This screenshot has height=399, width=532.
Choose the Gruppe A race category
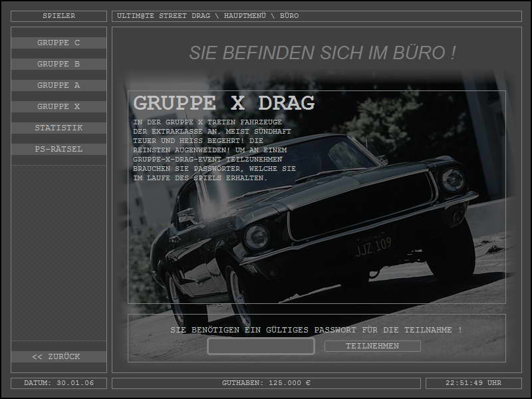point(59,85)
